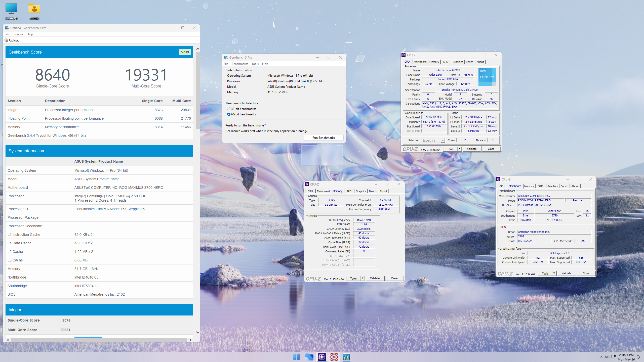This screenshot has width=644, height=362.
Task: Open the Admin folder desktop icon
Action: click(34, 11)
